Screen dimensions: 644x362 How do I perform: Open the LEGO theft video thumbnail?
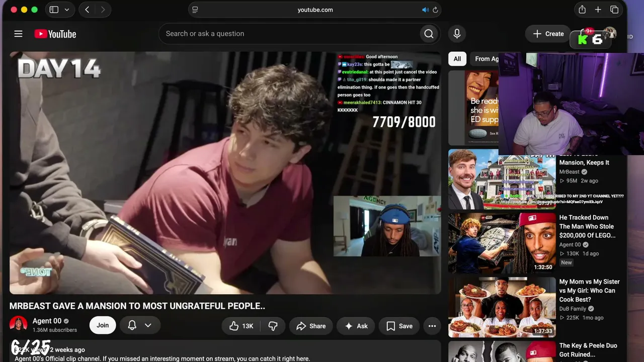pos(502,243)
